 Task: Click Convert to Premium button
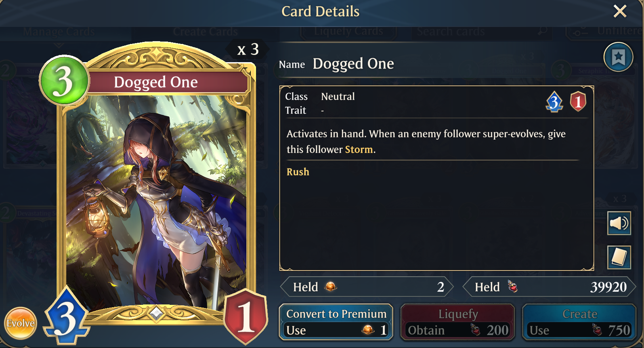click(x=336, y=322)
